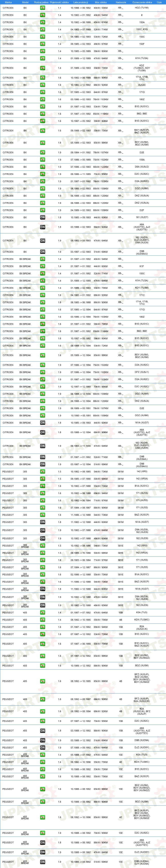Click petrol icon in DFZ (XU9J1) row
This screenshot has height=868, width=166.
click(42, 372)
